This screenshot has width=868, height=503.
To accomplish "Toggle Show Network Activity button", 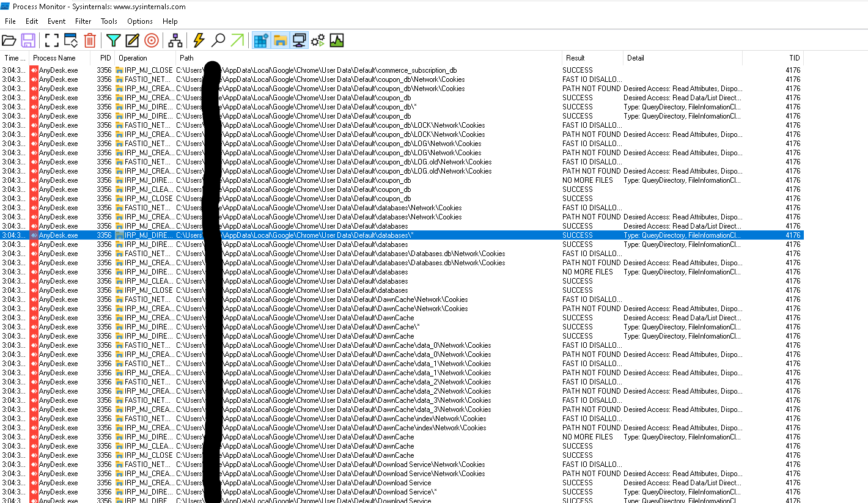I will (x=299, y=41).
